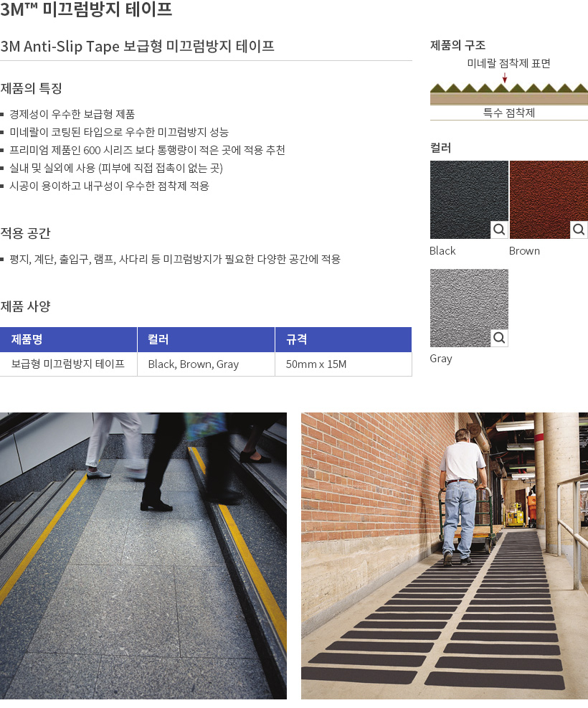Click the 'Brown' label under the swatch
Screen dimensions: 588x708
click(524, 251)
